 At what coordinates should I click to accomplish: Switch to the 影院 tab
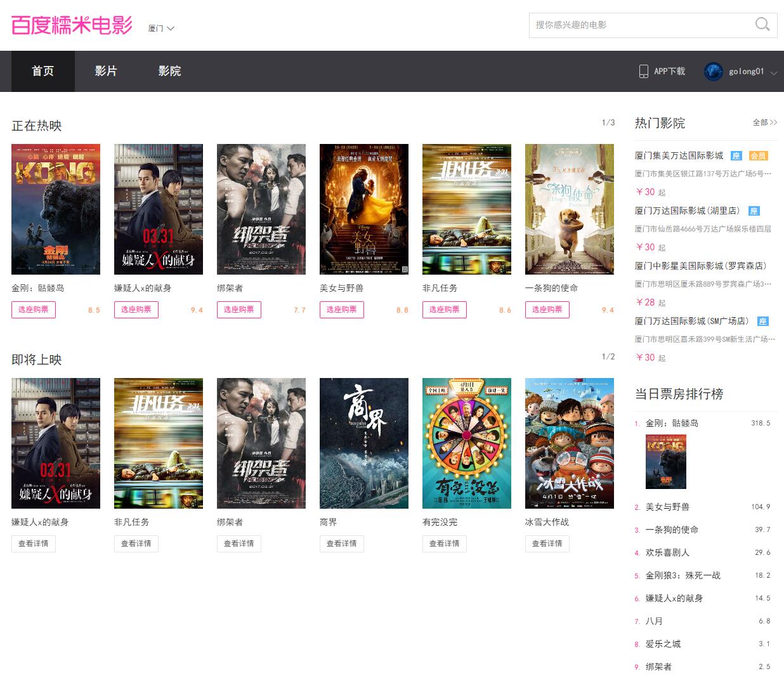(x=169, y=71)
